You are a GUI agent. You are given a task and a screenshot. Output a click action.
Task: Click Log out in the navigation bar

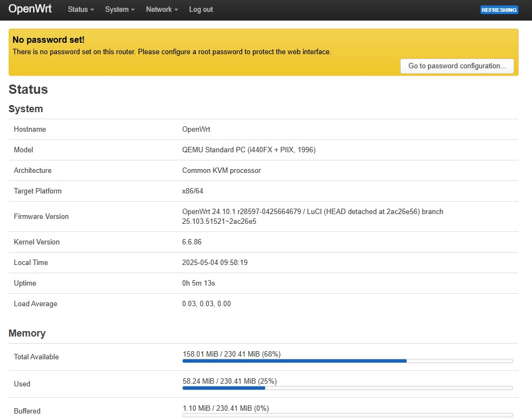click(x=200, y=9)
